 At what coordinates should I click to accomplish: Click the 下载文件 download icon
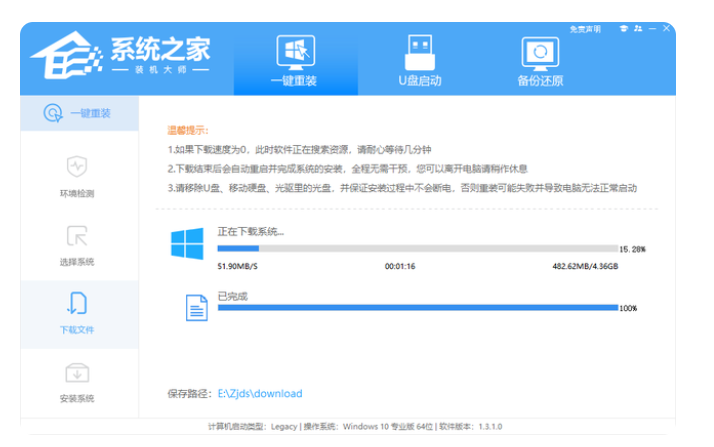tap(77, 304)
